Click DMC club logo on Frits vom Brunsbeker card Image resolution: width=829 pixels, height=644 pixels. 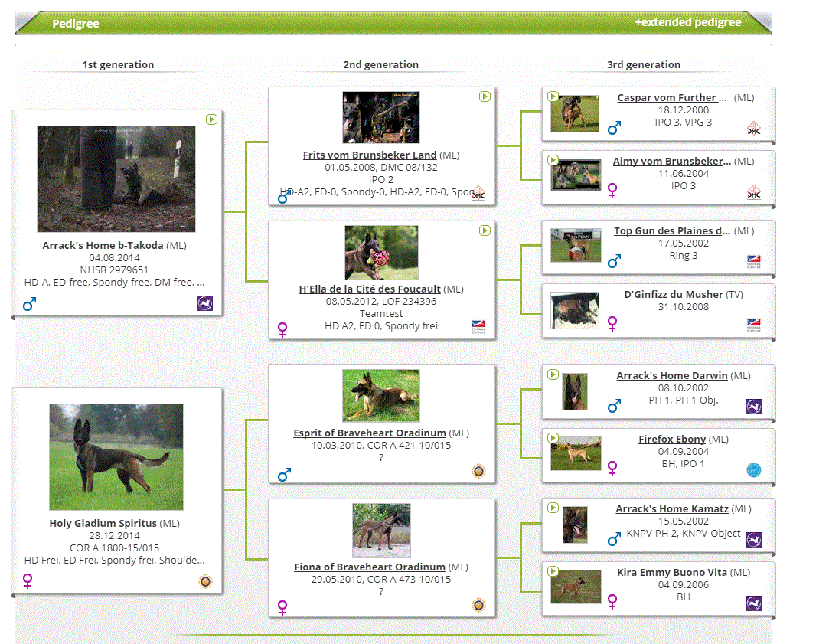point(478,192)
